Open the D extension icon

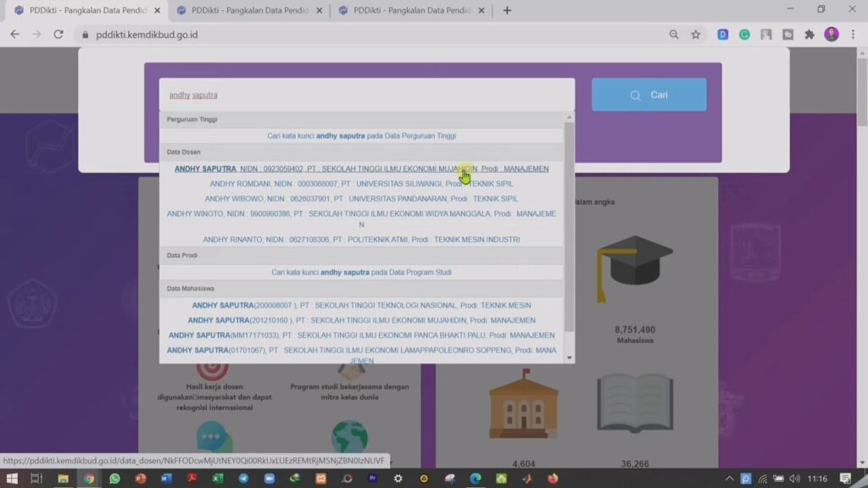[724, 35]
